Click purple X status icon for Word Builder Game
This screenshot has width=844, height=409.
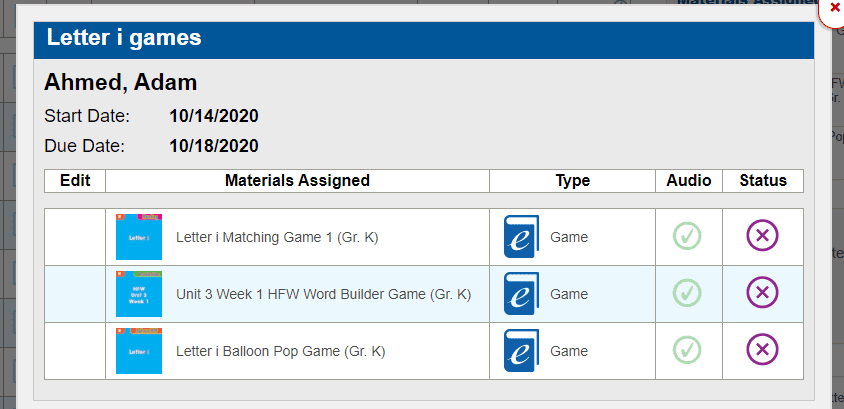click(762, 293)
